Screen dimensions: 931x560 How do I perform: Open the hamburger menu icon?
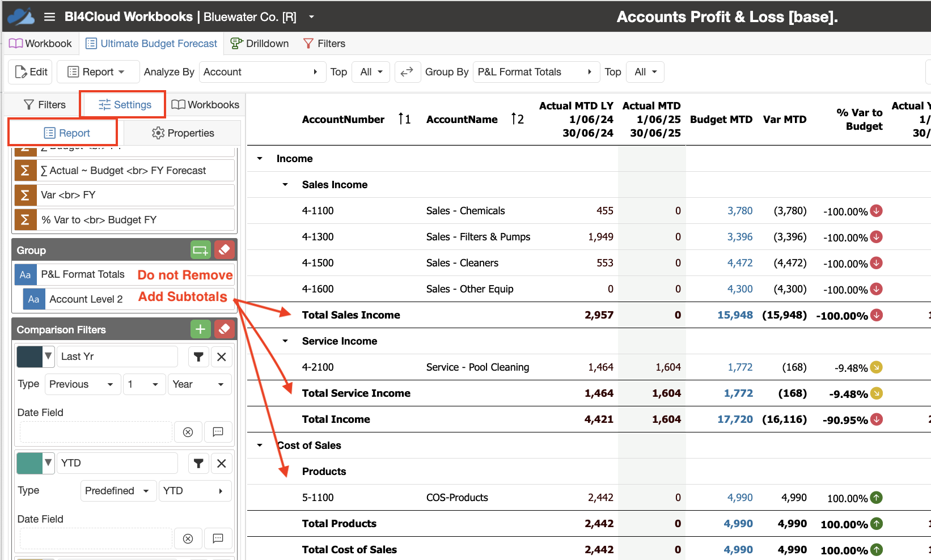coord(49,17)
